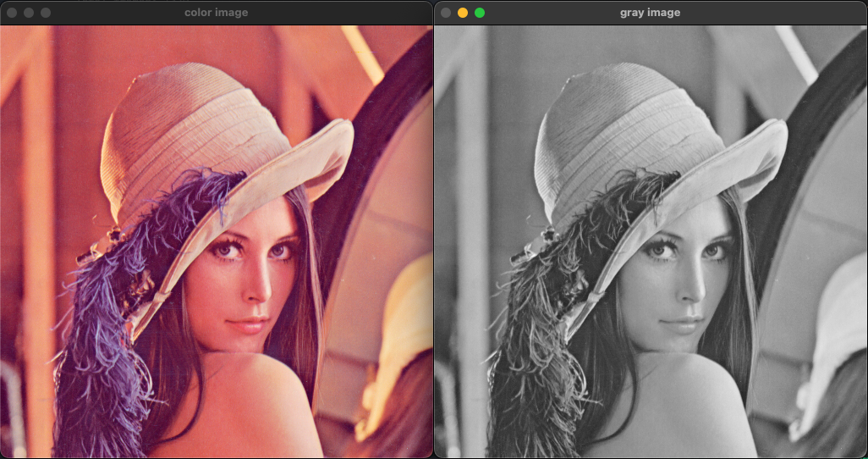The image size is (868, 459).
Task: Click the dark mirror frame in the color image
Action: coord(372,135)
